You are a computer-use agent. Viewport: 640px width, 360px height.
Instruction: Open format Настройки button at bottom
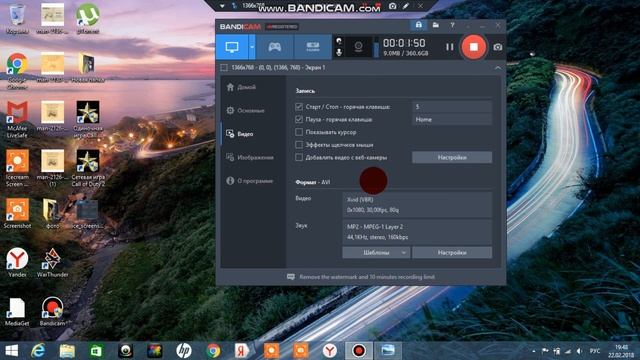point(452,253)
